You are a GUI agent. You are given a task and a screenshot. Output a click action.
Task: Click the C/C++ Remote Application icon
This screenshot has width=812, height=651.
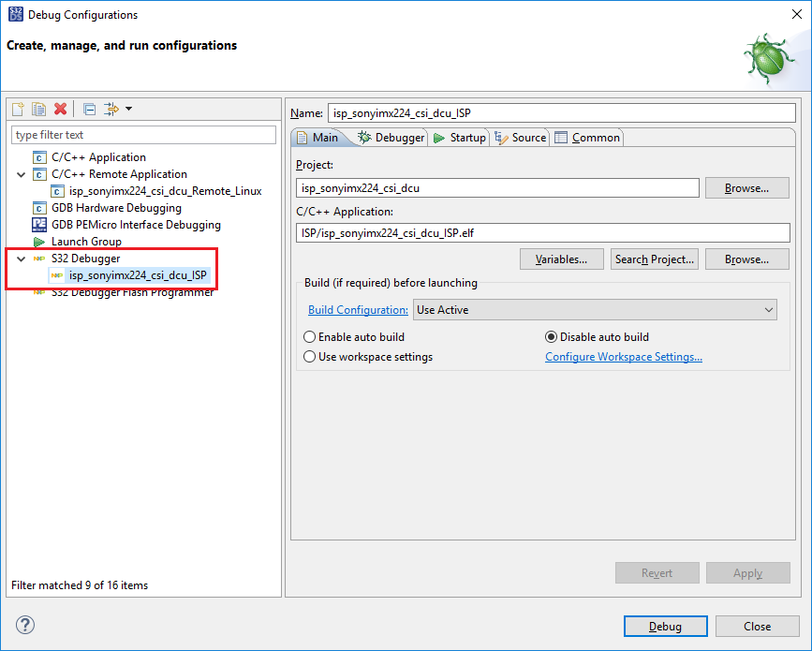39,174
